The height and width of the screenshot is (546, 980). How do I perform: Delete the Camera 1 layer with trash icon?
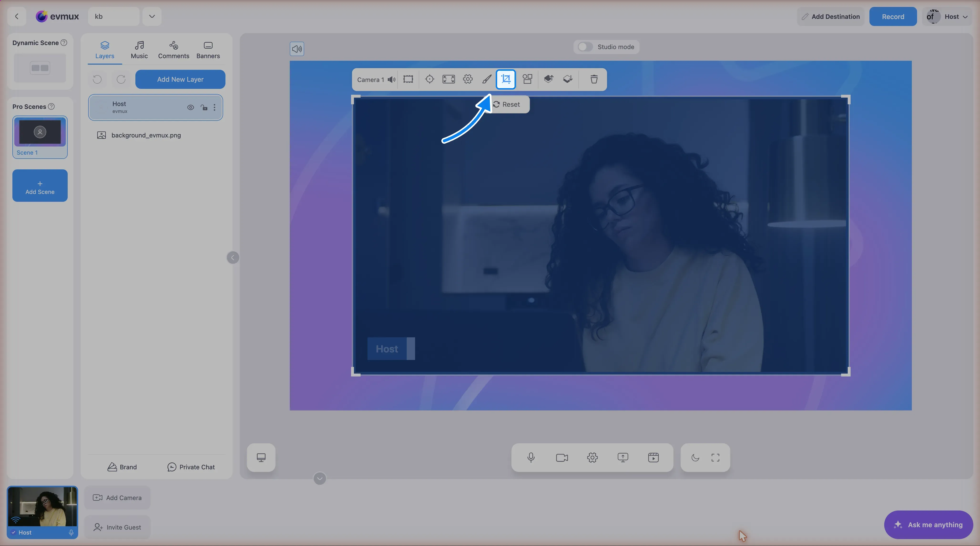tap(594, 79)
